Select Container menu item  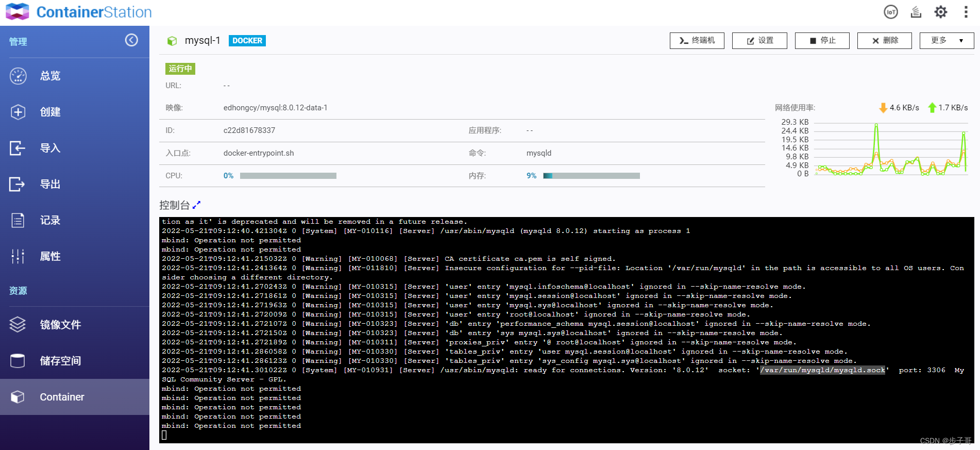coord(75,397)
